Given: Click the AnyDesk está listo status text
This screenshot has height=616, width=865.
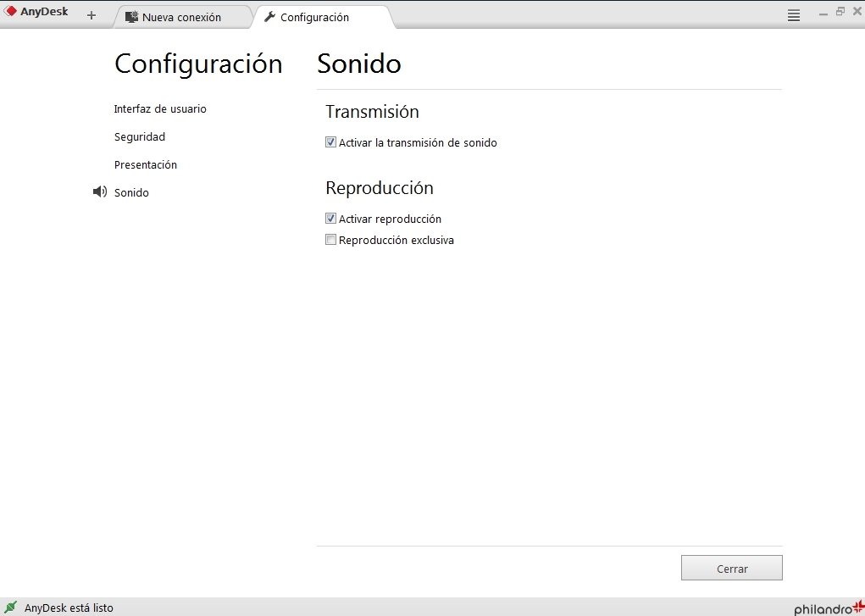Looking at the screenshot, I should click(69, 608).
